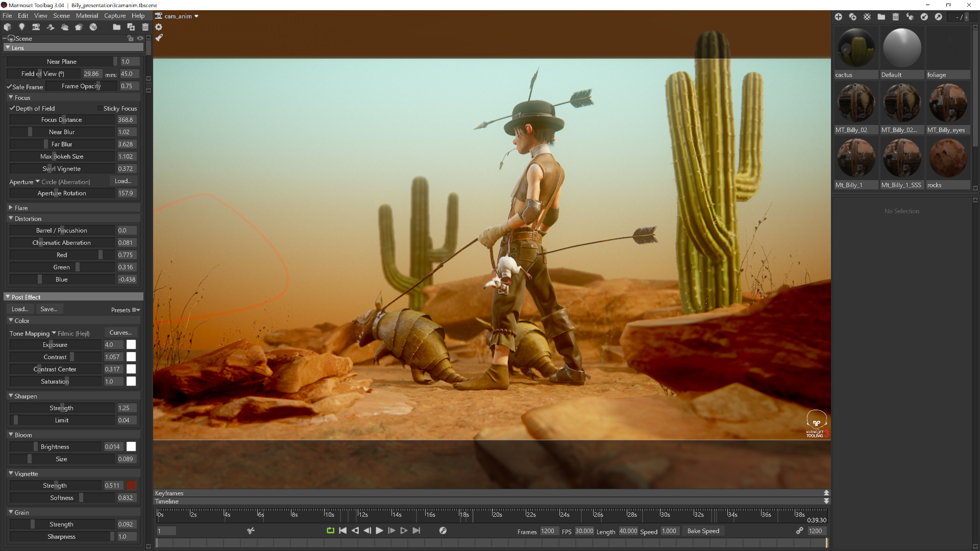The width and height of the screenshot is (980, 551).
Task: Open the baker tool (bread loaf icon)
Action: pos(79,27)
